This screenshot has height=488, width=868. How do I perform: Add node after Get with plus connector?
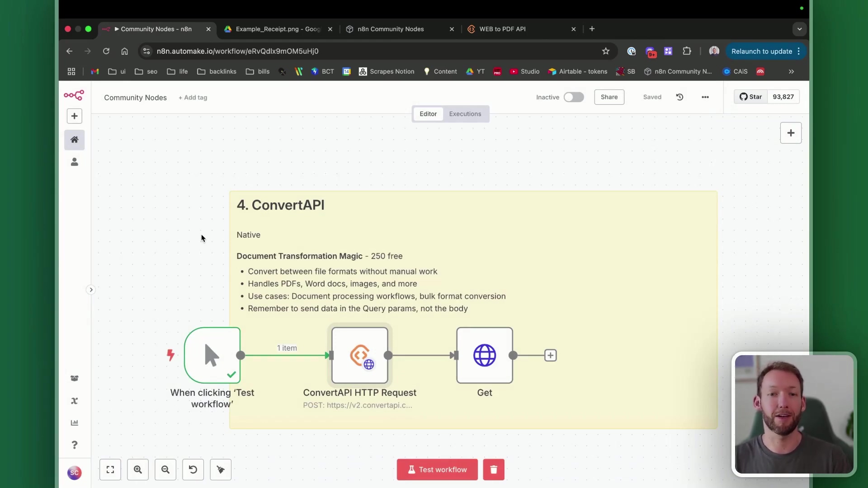tap(550, 355)
